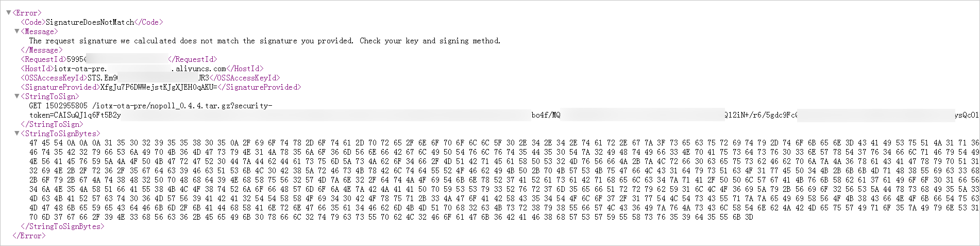The width and height of the screenshot is (980, 246).
Task: Click the closing Error tag
Action: [x=29, y=236]
